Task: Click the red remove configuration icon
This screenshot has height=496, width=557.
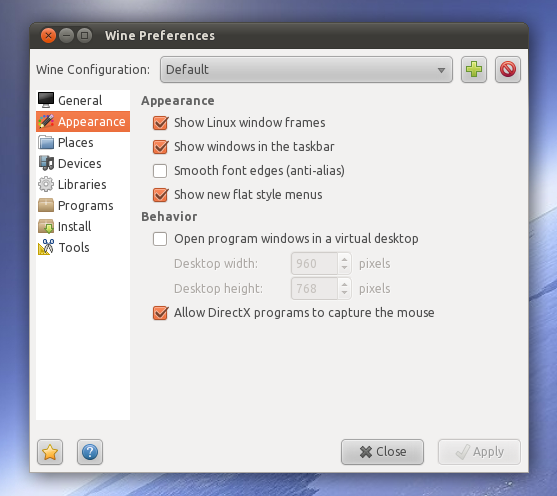Action: [x=508, y=69]
